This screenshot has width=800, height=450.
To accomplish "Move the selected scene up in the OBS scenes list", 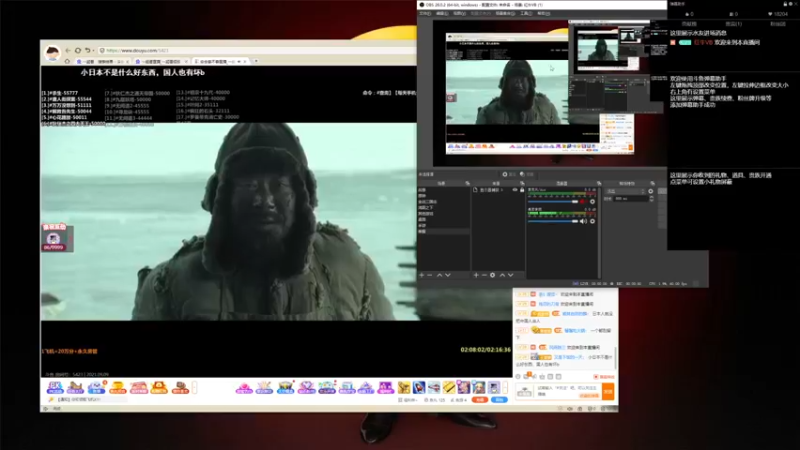I will 439,275.
